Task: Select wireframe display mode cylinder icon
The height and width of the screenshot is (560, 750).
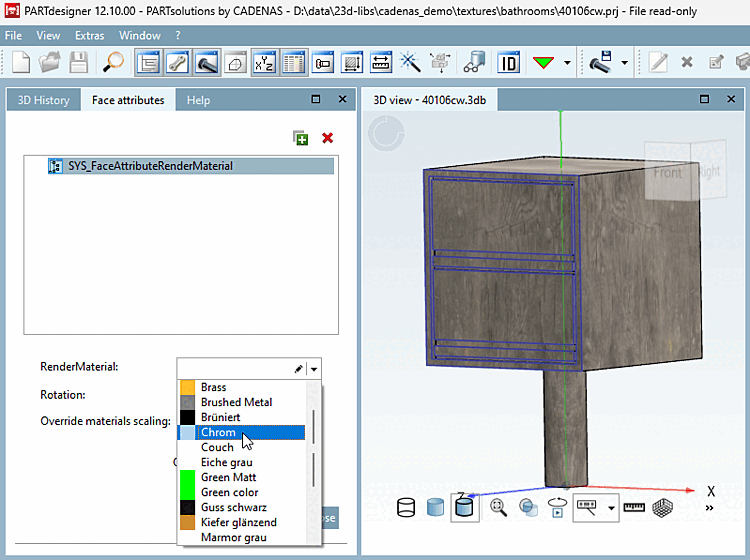Action: click(x=406, y=508)
